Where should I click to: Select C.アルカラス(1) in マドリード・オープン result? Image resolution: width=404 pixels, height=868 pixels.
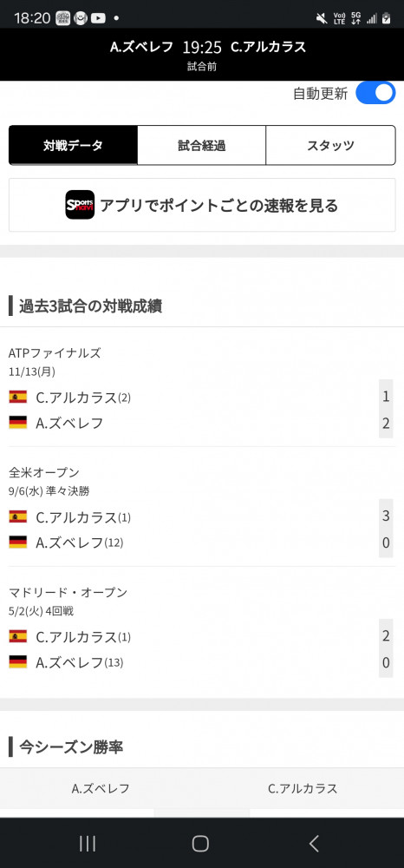tap(83, 636)
